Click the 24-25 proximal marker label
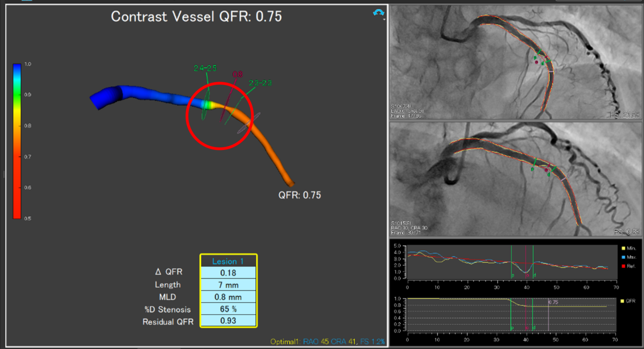The width and height of the screenshot is (644, 349). pos(205,68)
